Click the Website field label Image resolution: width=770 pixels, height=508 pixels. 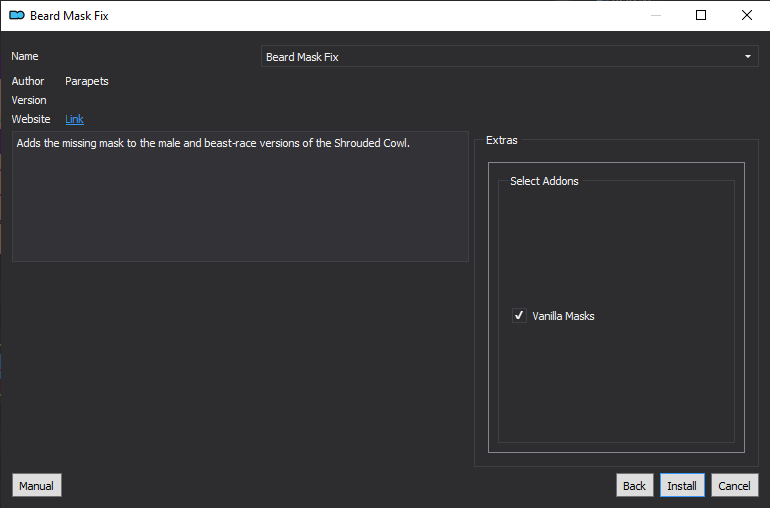coord(31,119)
